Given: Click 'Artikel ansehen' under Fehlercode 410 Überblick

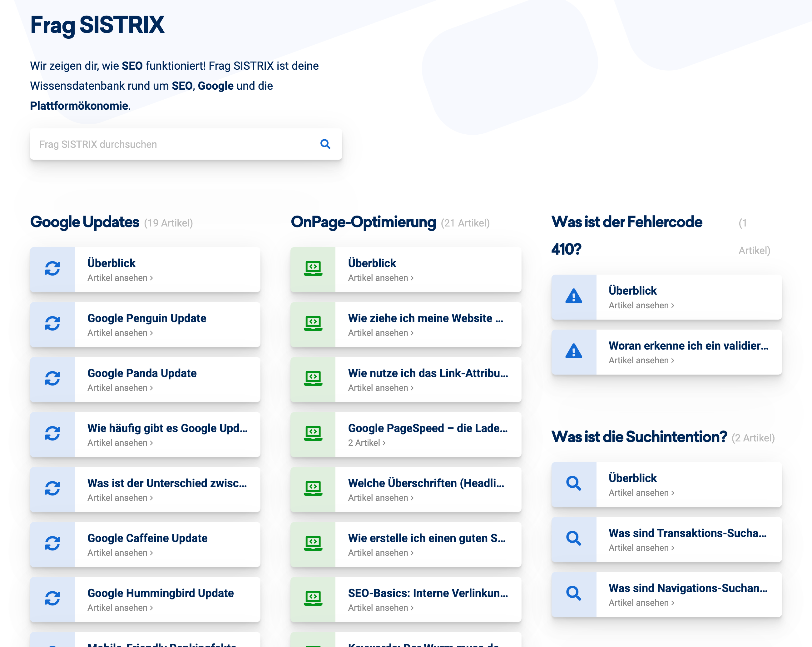Looking at the screenshot, I should pyautogui.click(x=641, y=305).
